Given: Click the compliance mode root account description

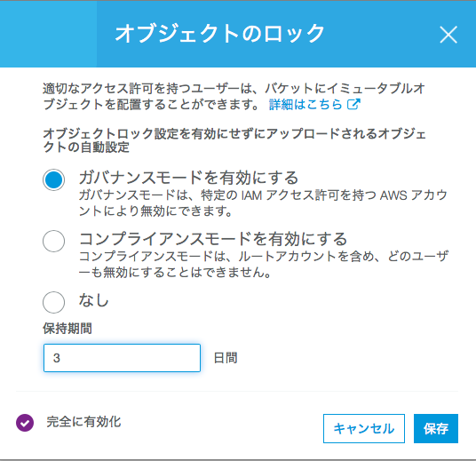Looking at the screenshot, I should 264,264.
